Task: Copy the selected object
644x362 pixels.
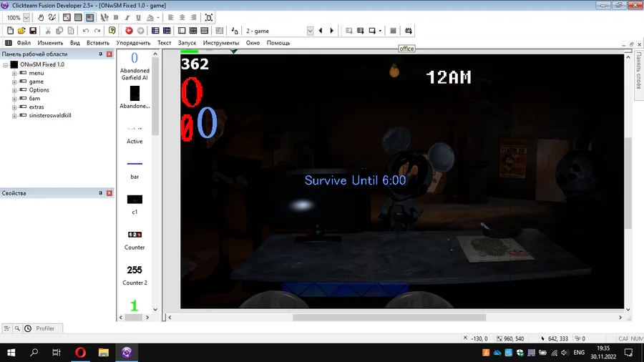Action: pyautogui.click(x=59, y=31)
